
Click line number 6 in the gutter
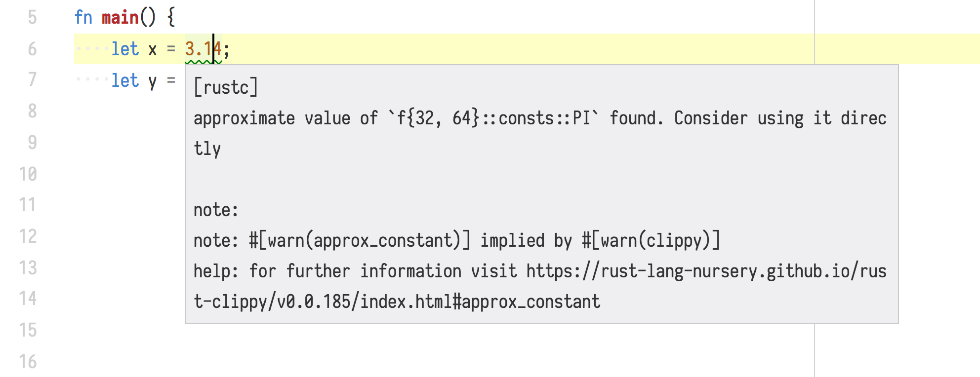coord(32,49)
